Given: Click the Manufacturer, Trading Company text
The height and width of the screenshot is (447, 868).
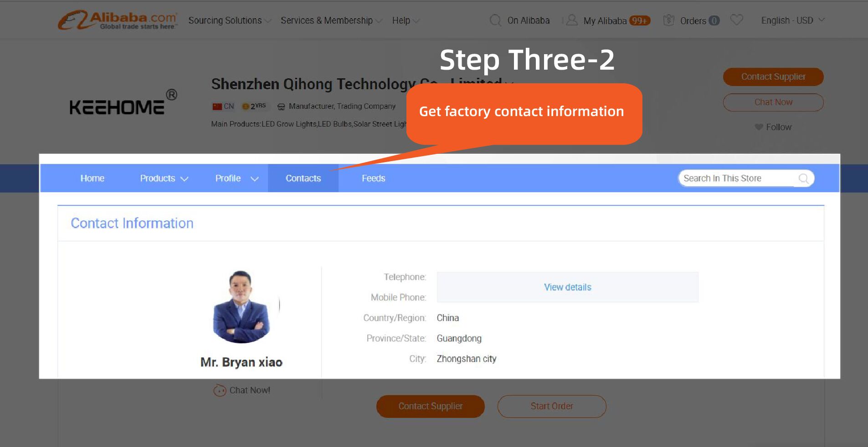Looking at the screenshot, I should (342, 106).
